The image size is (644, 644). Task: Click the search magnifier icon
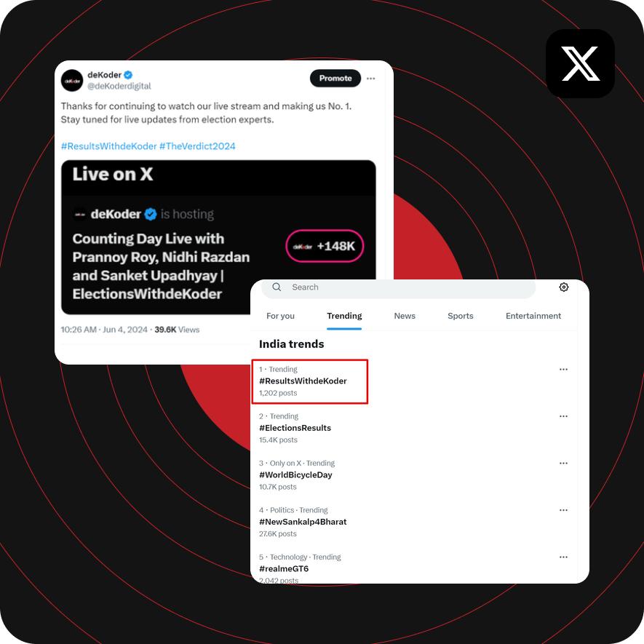coord(277,287)
